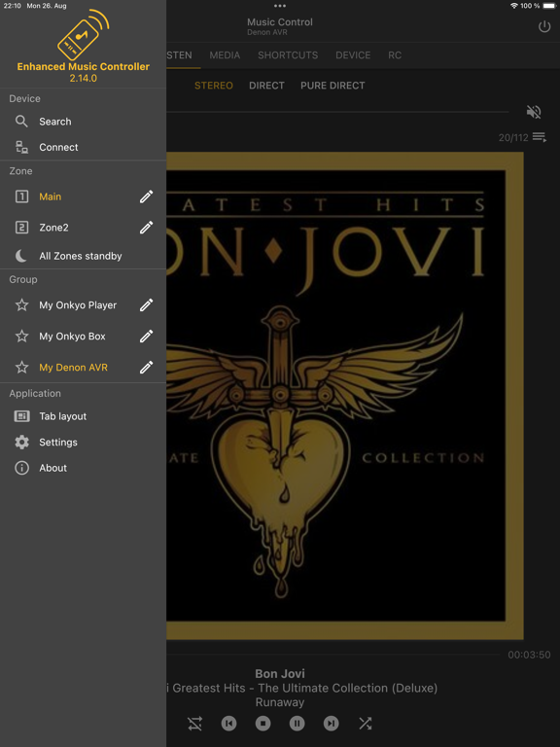The image size is (560, 747).
Task: Tap the three dots at top
Action: [280, 6]
